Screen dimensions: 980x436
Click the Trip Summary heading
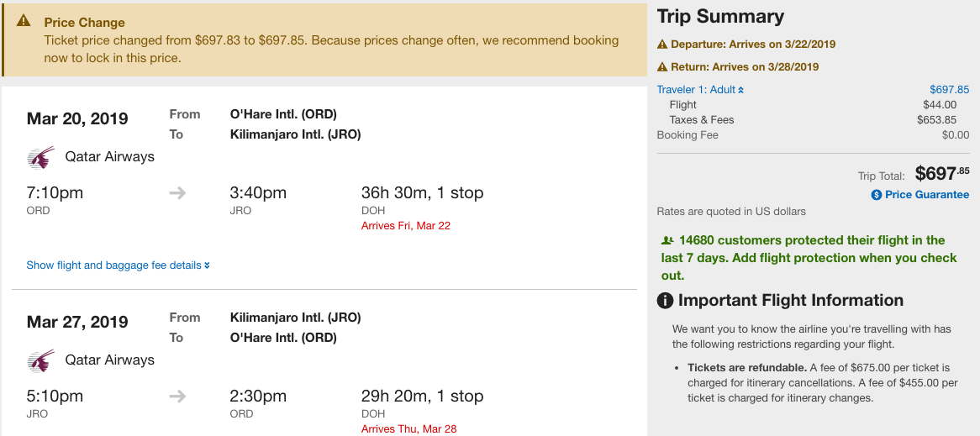(x=720, y=17)
